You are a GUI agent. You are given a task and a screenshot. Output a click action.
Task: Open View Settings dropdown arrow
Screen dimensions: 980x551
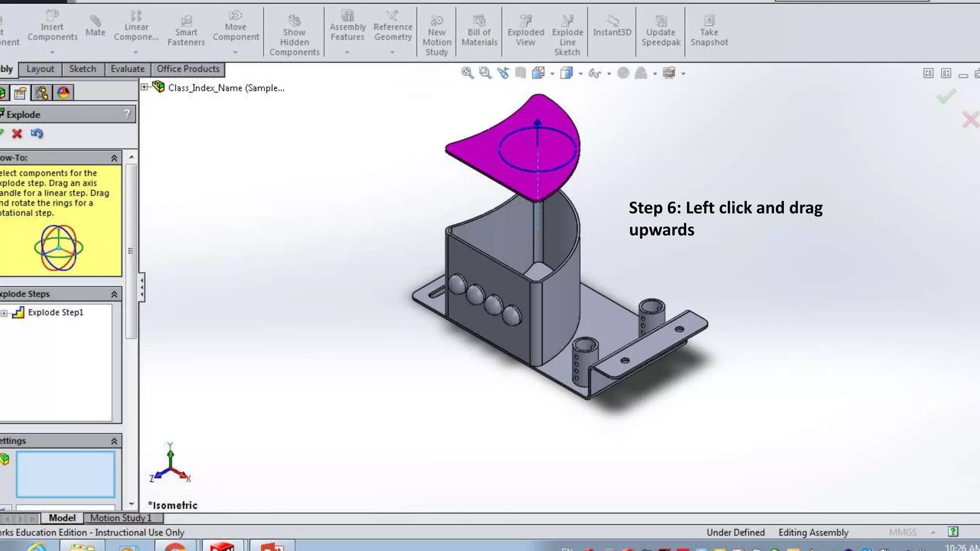point(683,74)
